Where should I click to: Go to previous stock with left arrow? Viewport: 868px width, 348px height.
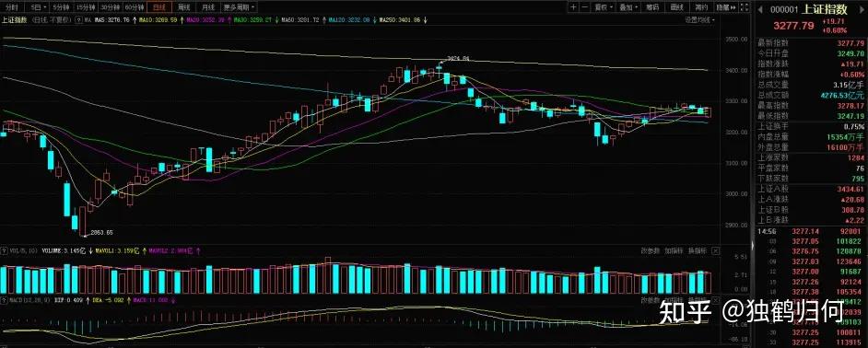759,9
